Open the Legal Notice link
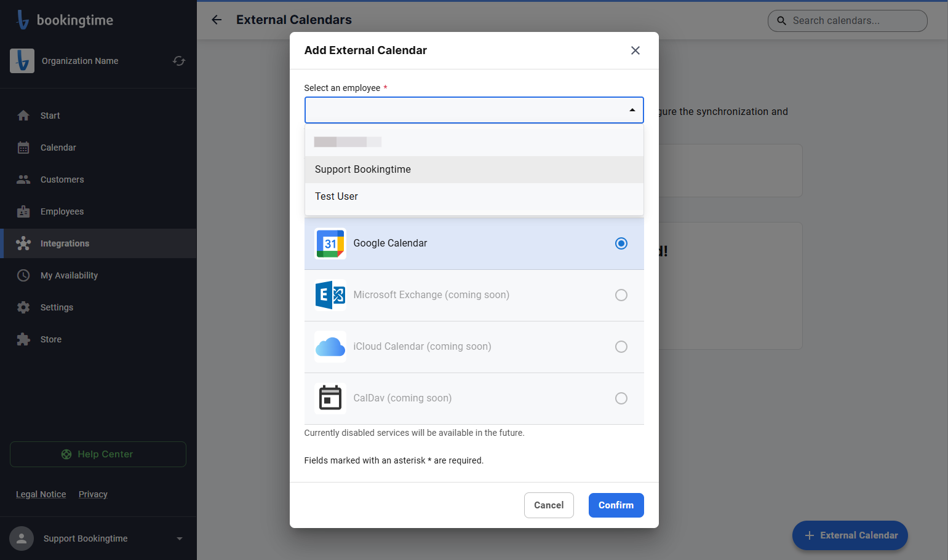The height and width of the screenshot is (560, 948). pyautogui.click(x=41, y=494)
